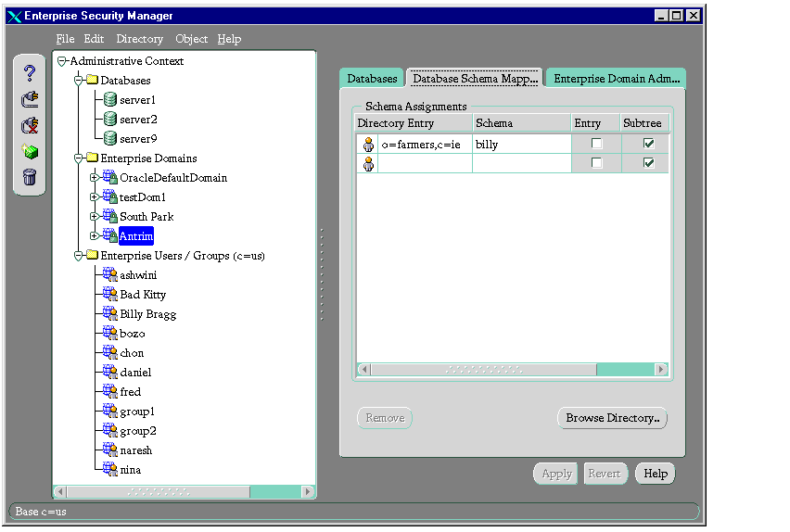
Task: Click the green Create object toolbar icon
Action: [30, 151]
